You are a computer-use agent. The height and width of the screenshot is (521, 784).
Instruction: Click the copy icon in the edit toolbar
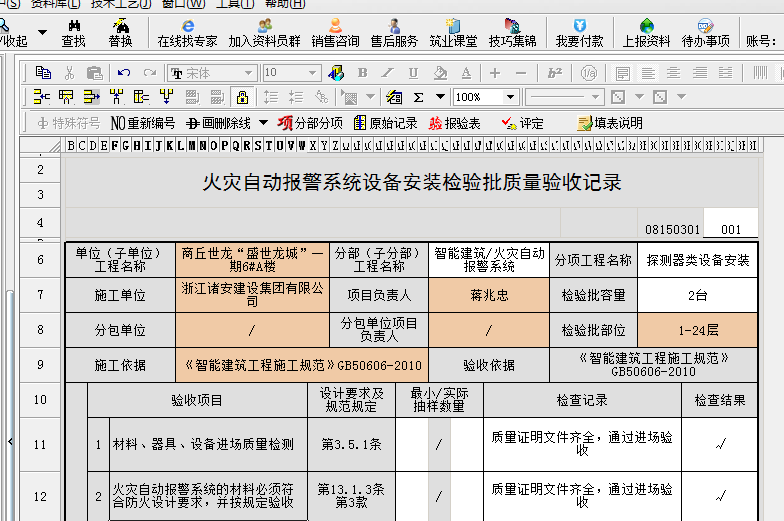pyautogui.click(x=43, y=72)
